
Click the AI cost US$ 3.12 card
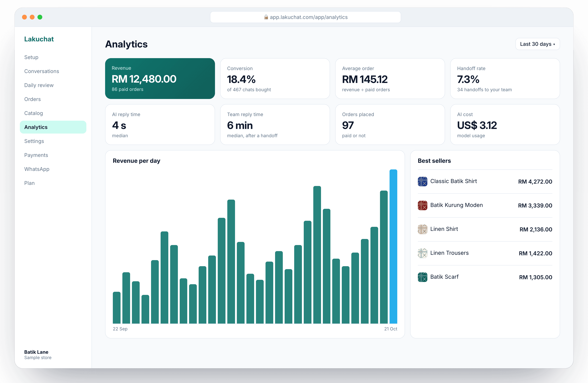coord(505,125)
